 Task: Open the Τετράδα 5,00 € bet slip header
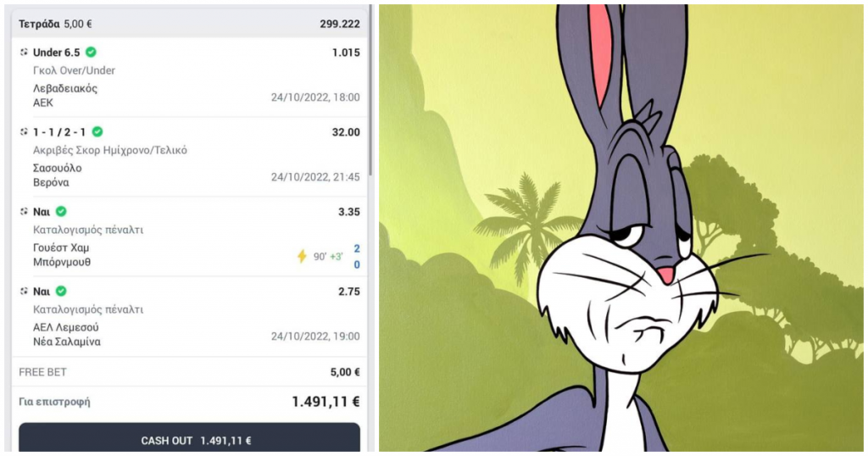189,24
